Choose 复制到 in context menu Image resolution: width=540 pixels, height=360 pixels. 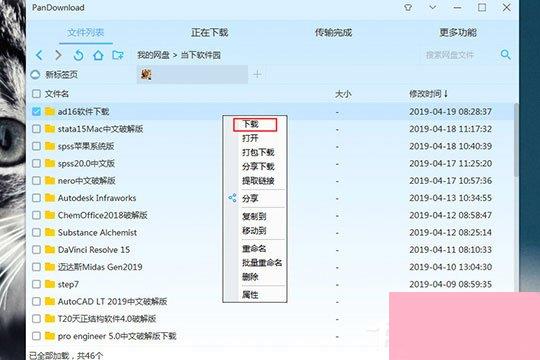point(254,216)
